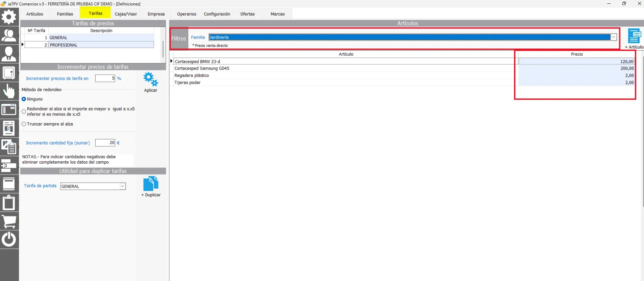Open the blank window sidebar icon
The width and height of the screenshot is (644, 281).
click(9, 184)
